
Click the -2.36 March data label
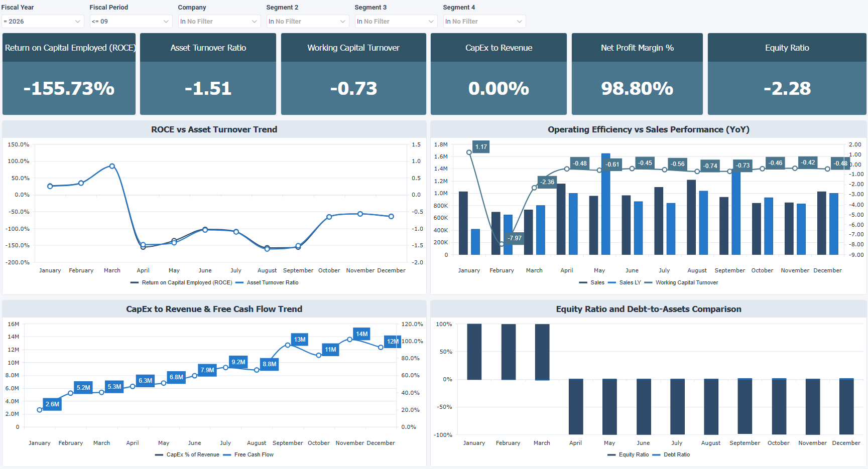pyautogui.click(x=547, y=182)
